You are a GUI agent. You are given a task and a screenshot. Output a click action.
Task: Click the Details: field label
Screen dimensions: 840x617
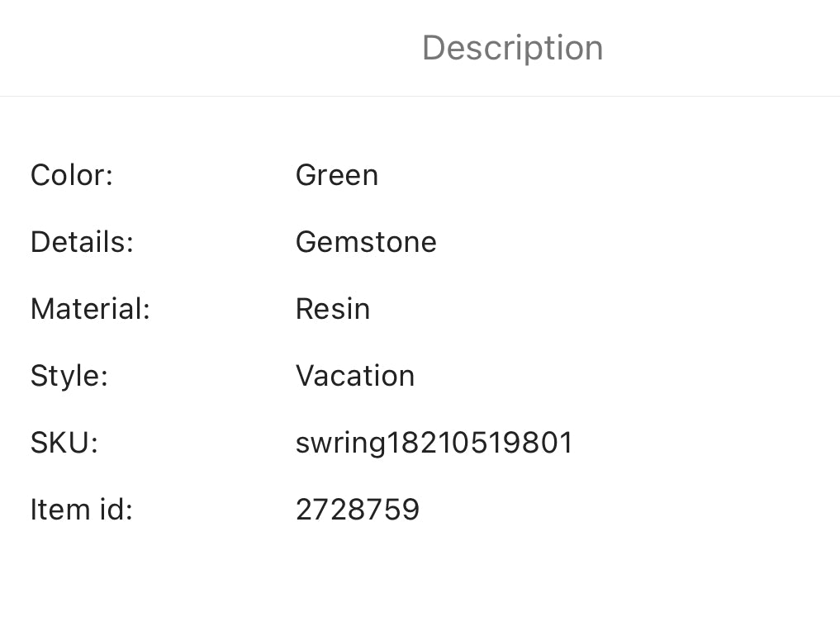point(82,242)
